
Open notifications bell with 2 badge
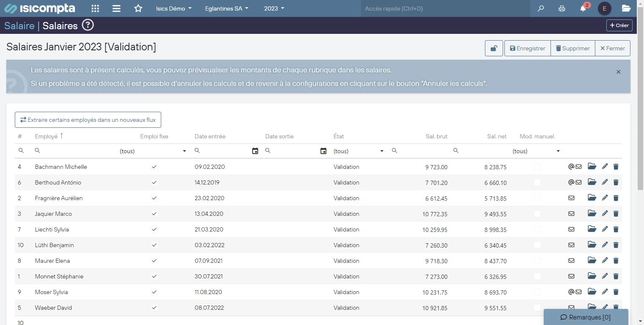point(583,8)
